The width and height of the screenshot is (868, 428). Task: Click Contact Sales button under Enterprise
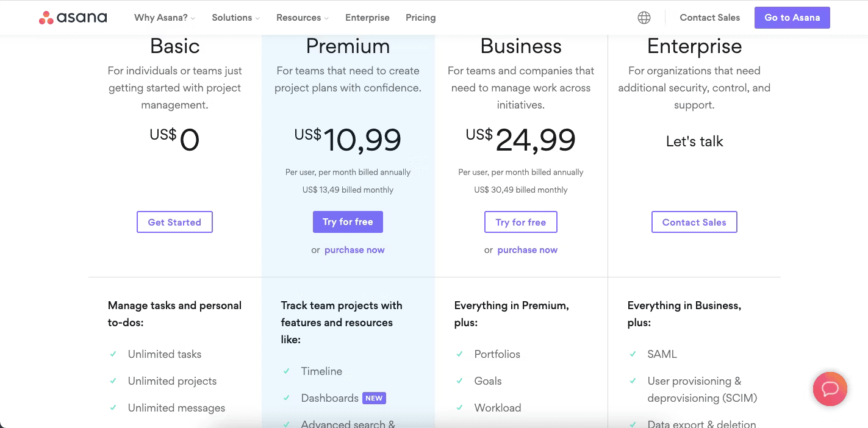694,222
